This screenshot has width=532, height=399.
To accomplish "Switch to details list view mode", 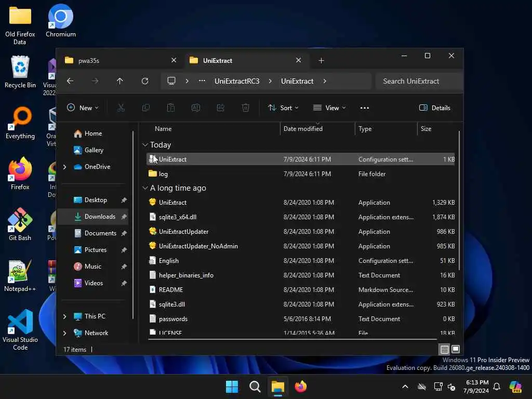I will pos(445,349).
